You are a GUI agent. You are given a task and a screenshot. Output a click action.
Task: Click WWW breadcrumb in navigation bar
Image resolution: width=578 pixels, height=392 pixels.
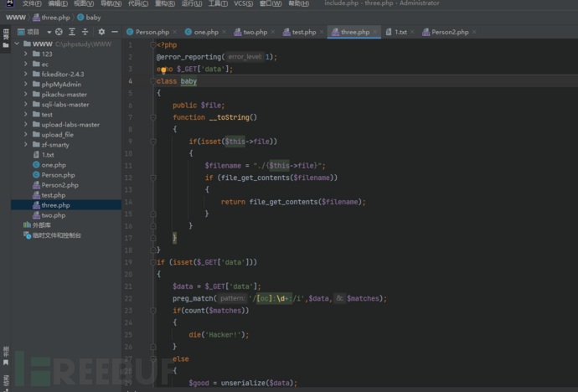click(16, 18)
